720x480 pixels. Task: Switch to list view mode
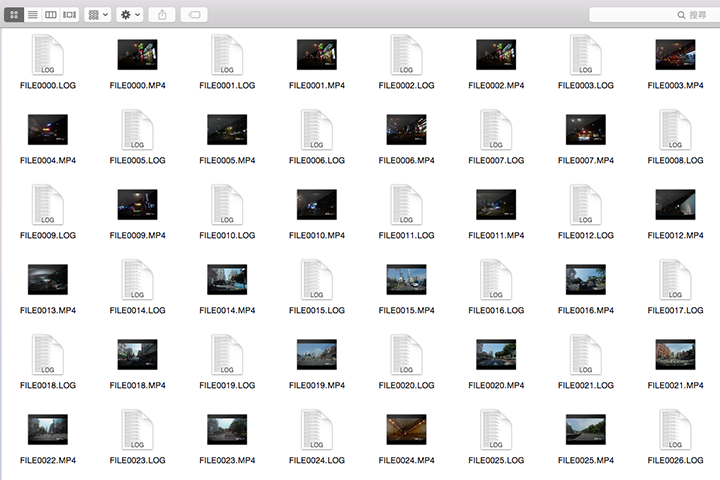33,15
